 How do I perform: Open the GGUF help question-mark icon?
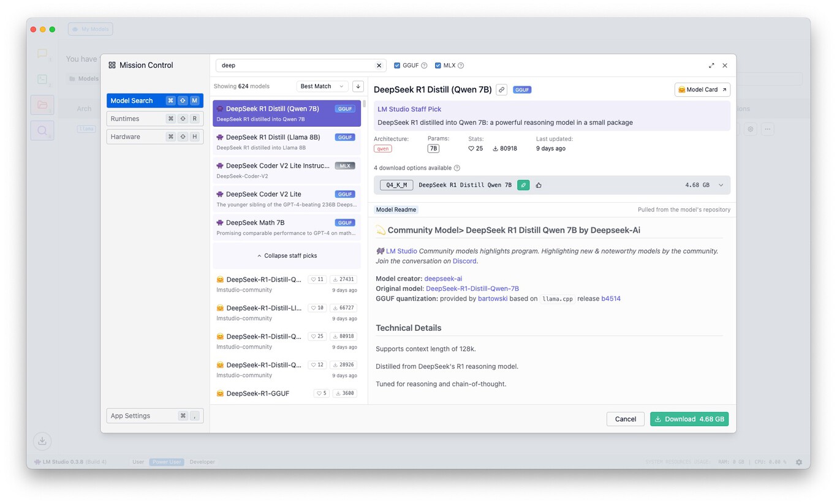[x=424, y=66]
